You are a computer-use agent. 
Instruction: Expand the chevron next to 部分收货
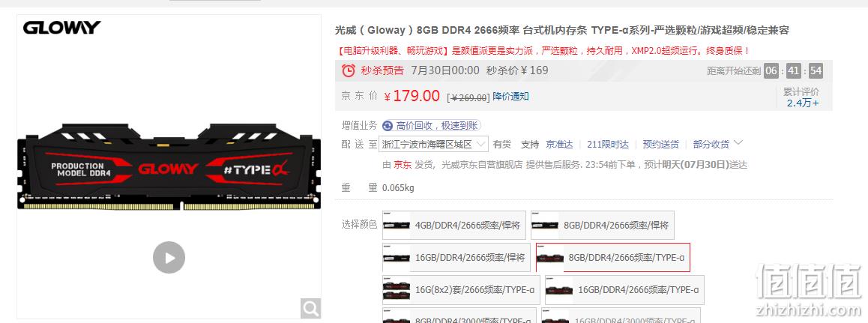click(738, 143)
